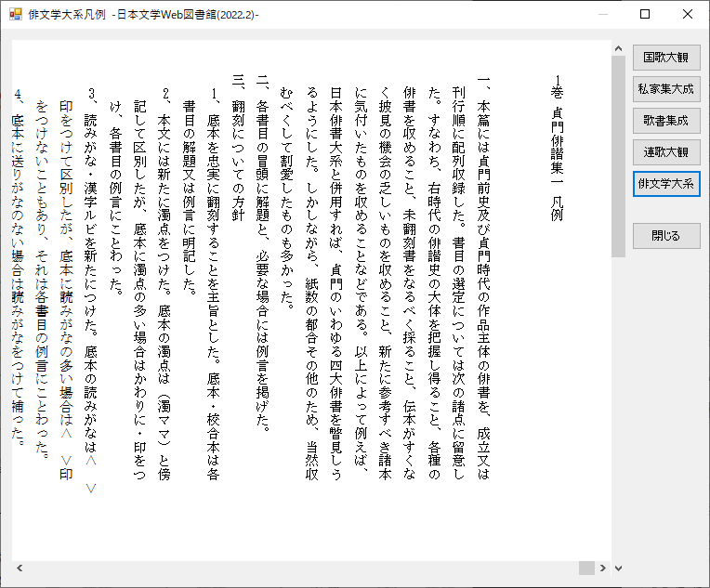Click the line starting 1、底本を忠実に翻刻

[x=214, y=284]
